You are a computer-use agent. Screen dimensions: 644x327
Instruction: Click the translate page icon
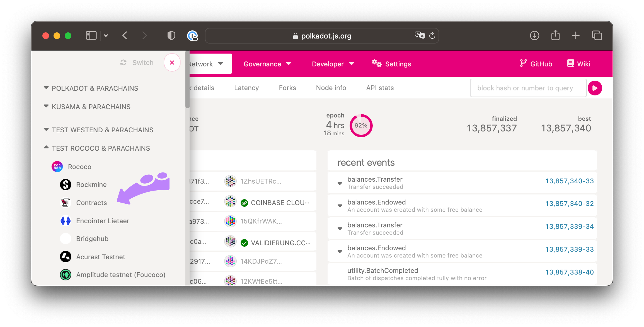[x=420, y=35]
